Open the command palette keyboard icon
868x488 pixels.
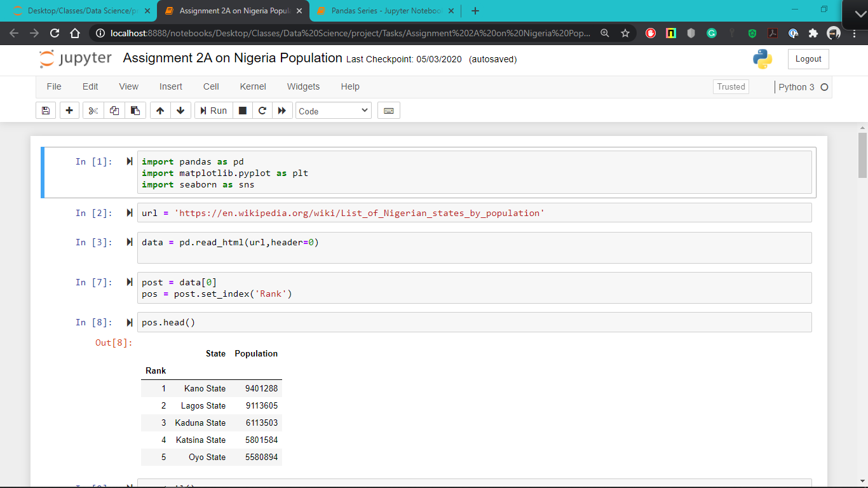(x=388, y=110)
